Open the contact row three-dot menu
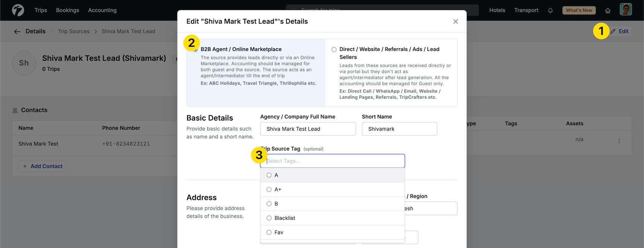644x248 pixels. tap(619, 141)
